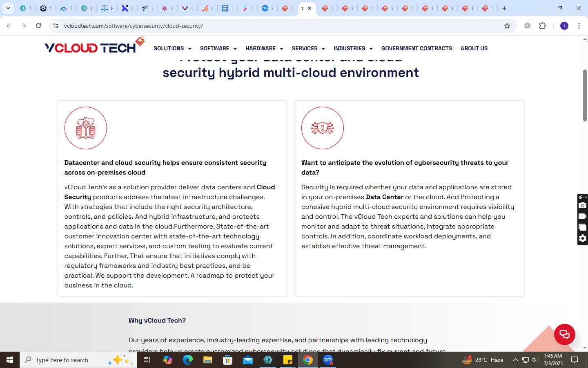Image resolution: width=588 pixels, height=368 pixels.
Task: Open Microsoft Edge from taskbar
Action: (x=187, y=360)
